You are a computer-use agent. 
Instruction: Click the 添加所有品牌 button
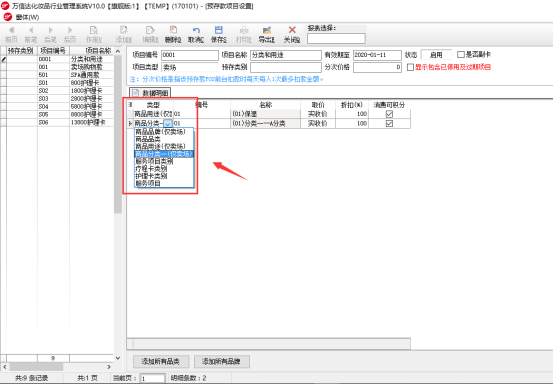(x=221, y=361)
